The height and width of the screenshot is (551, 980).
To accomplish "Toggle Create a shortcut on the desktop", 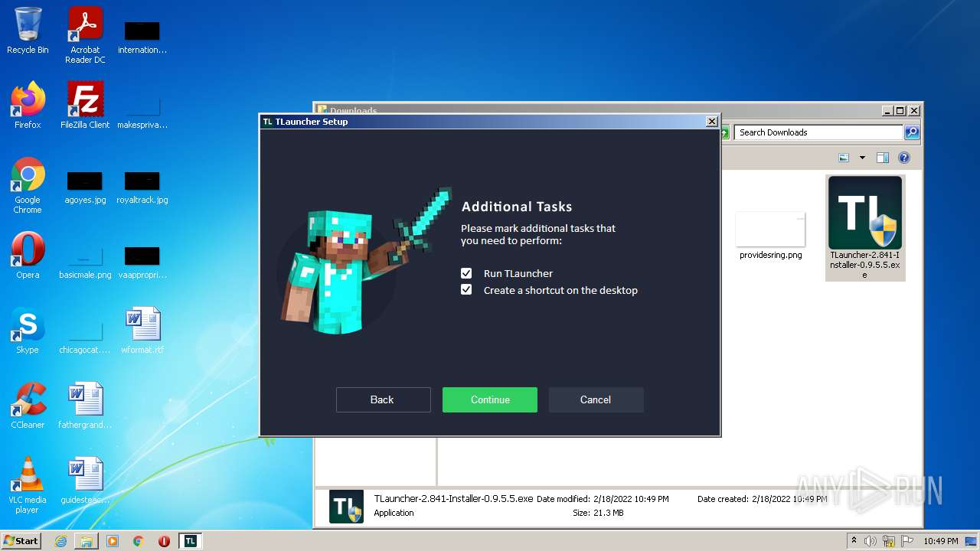I will [x=466, y=290].
